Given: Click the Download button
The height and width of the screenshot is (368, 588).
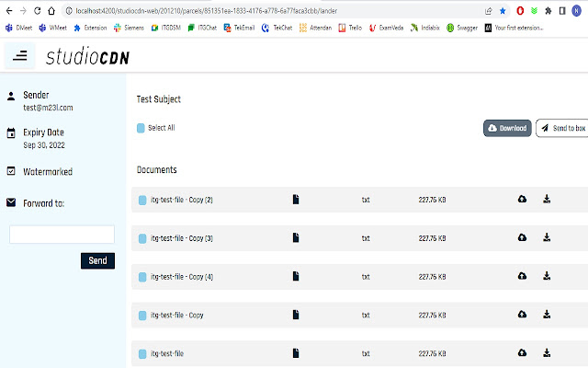Looking at the screenshot, I should coord(507,128).
